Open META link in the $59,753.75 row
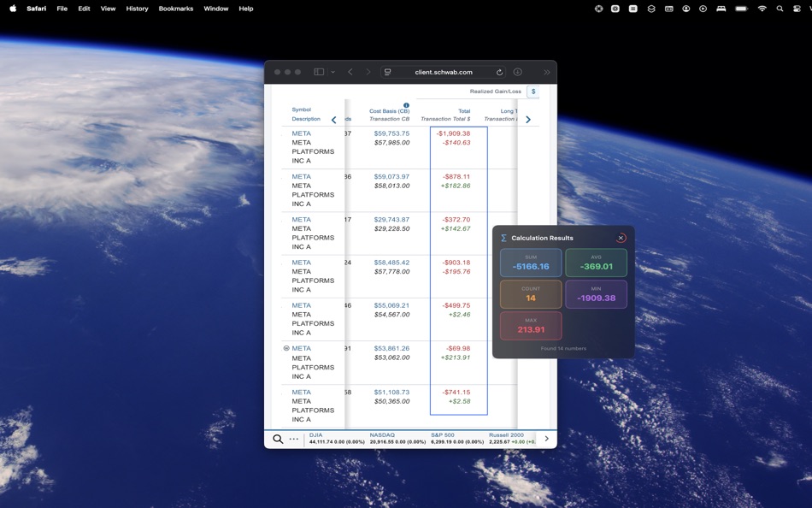 [x=302, y=133]
